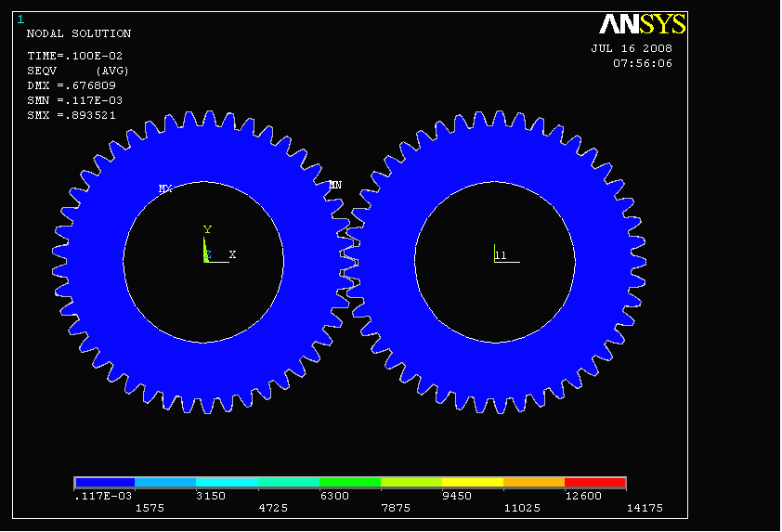Select the yellow legend color band
782x532 pixels.
(x=472, y=483)
